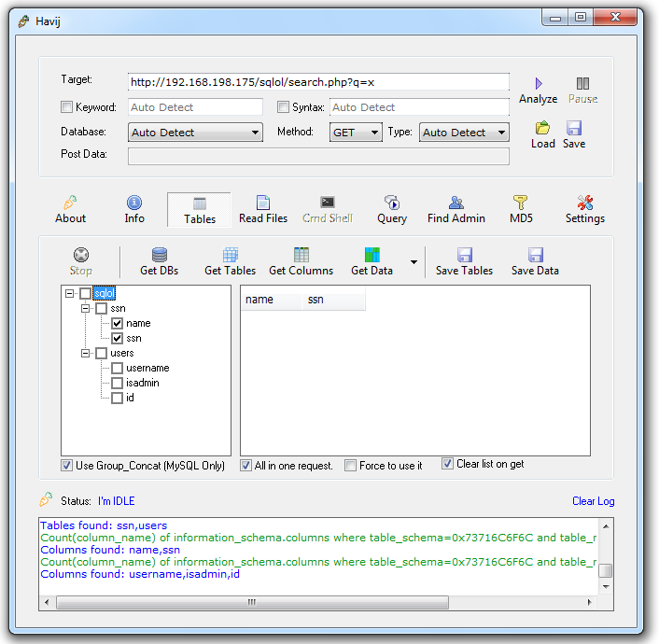Open Read Files section

(x=263, y=209)
